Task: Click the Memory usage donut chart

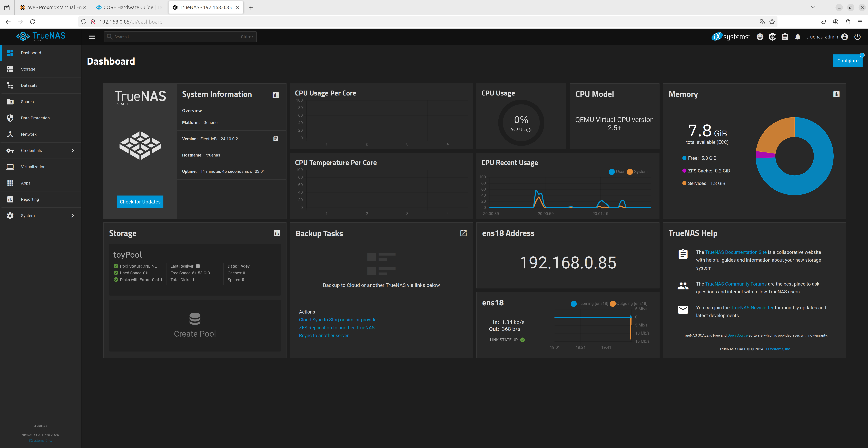Action: (x=795, y=156)
